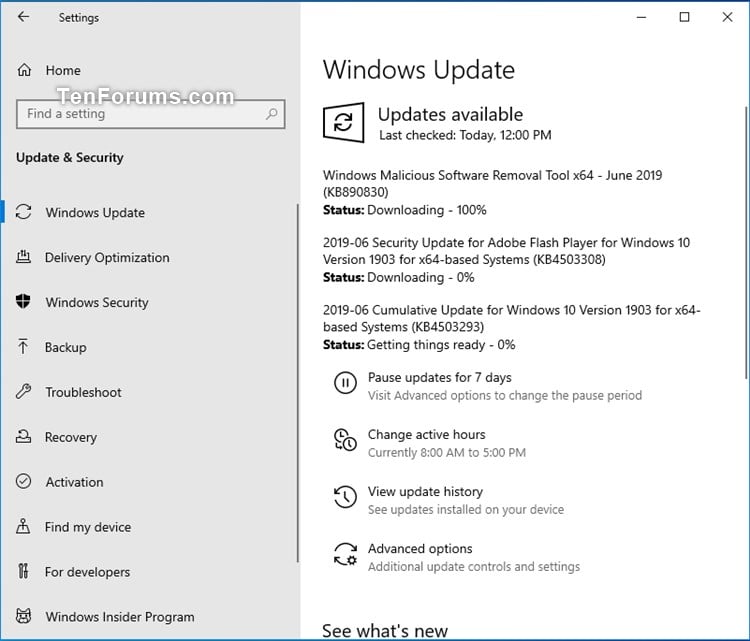Pause updates for 7 days
The image size is (750, 641).
click(x=440, y=377)
